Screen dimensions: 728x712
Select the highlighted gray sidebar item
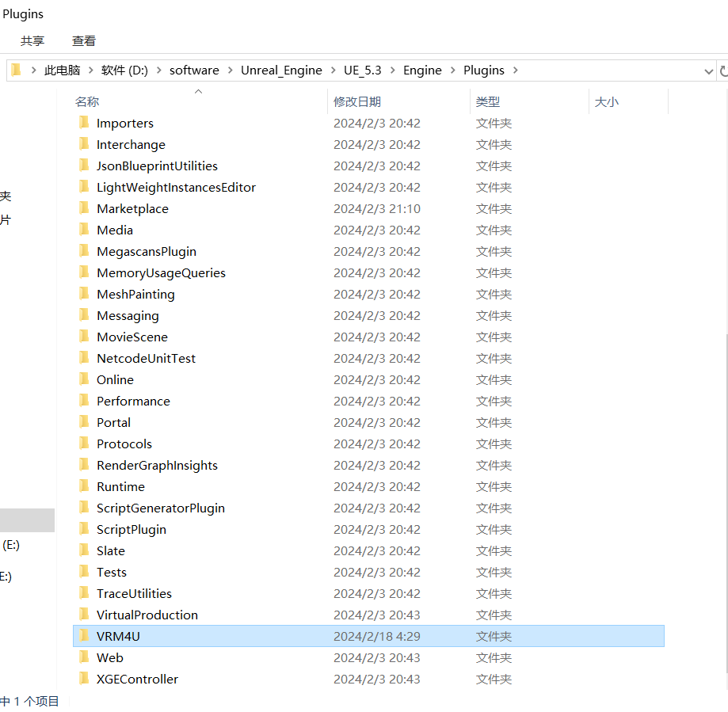pyautogui.click(x=27, y=520)
